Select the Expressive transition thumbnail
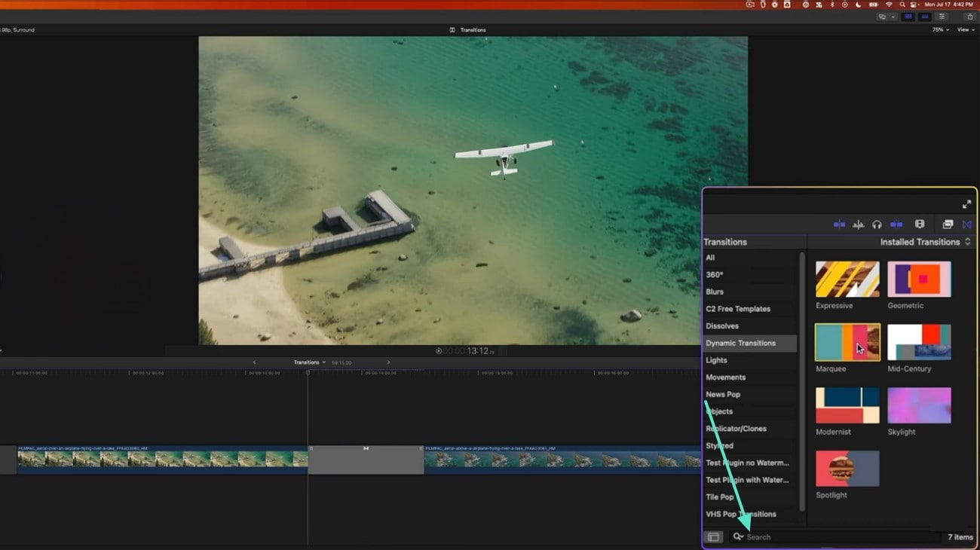Image resolution: width=980 pixels, height=550 pixels. pos(847,280)
